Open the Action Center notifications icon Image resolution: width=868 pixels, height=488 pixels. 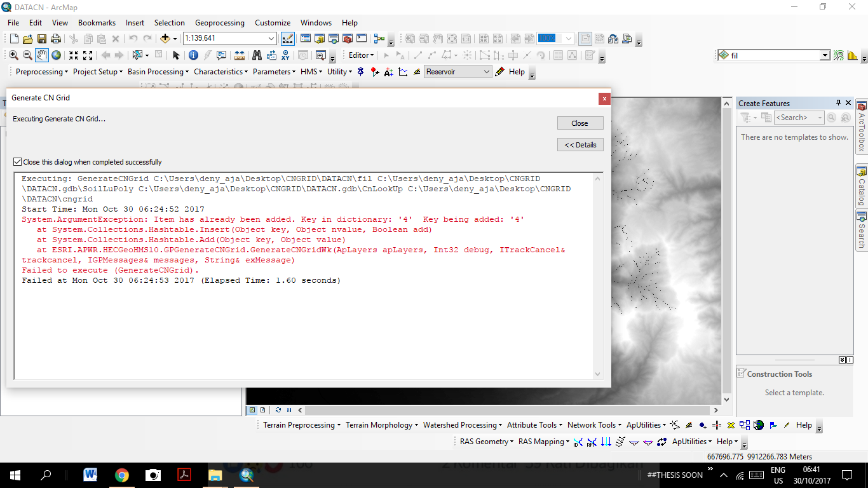846,475
